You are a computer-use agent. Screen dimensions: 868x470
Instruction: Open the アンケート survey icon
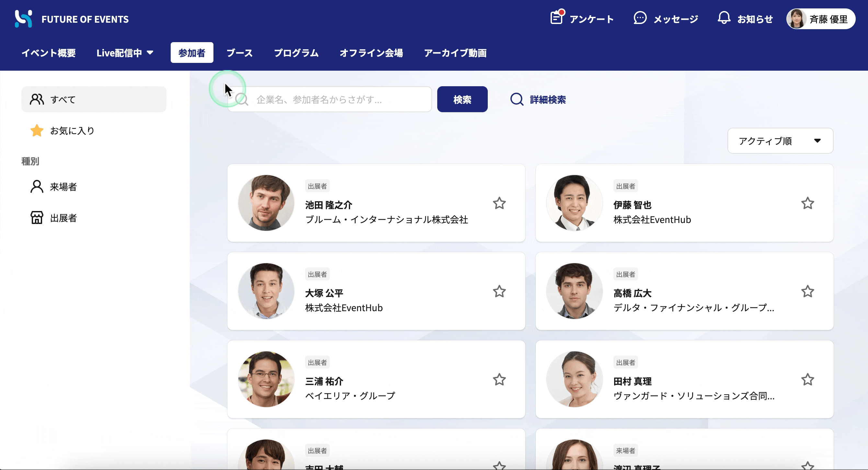click(x=557, y=17)
